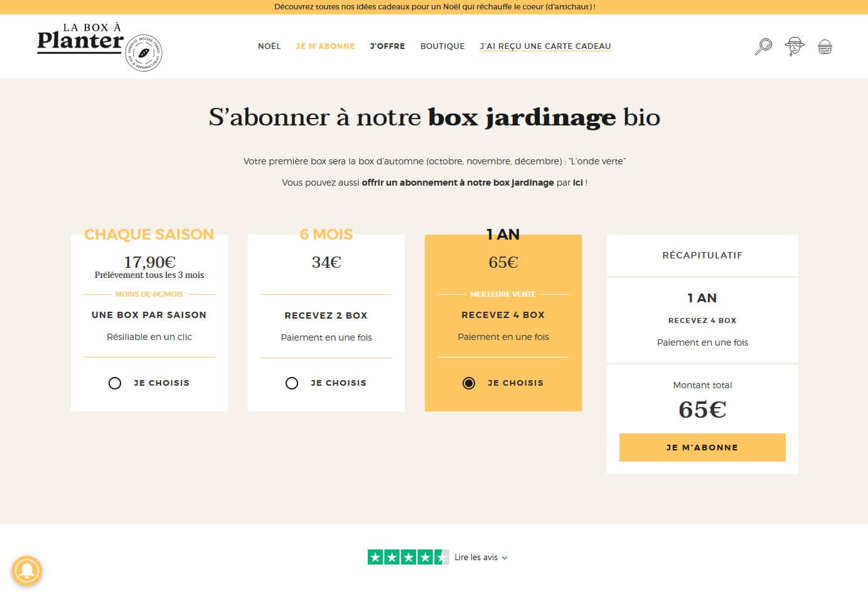Go to the J'offre menu item
868x599 pixels.
pyautogui.click(x=387, y=46)
